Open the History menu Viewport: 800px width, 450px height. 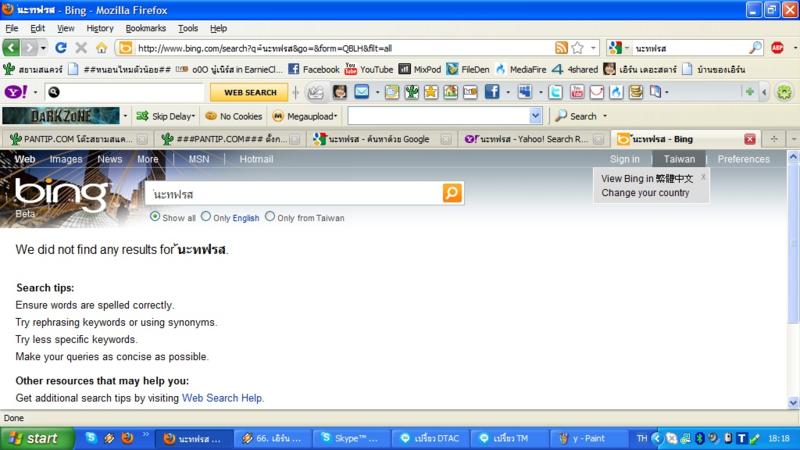pyautogui.click(x=99, y=28)
